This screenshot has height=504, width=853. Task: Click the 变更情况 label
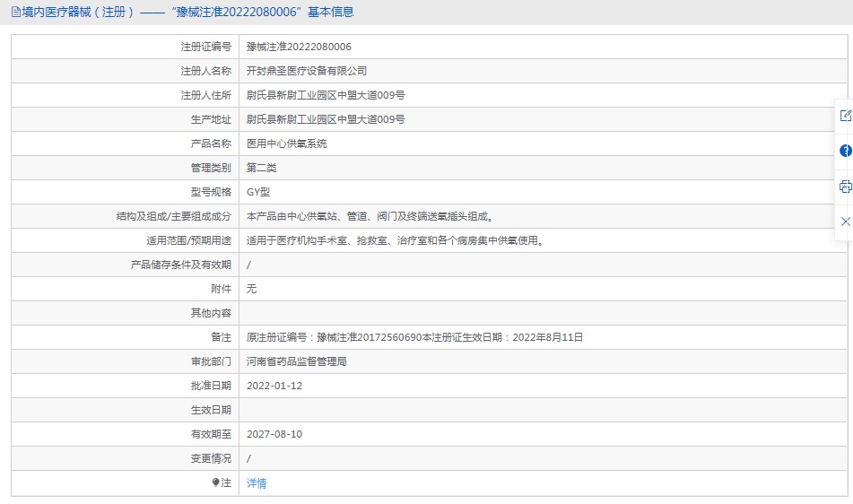tap(211, 458)
